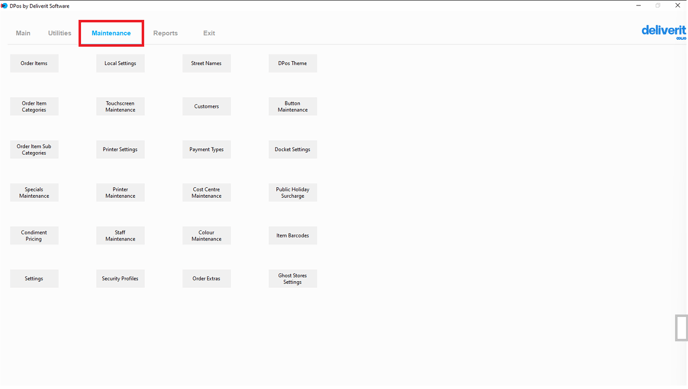This screenshot has width=688, height=389.
Task: Close the DPos window
Action: tap(677, 6)
